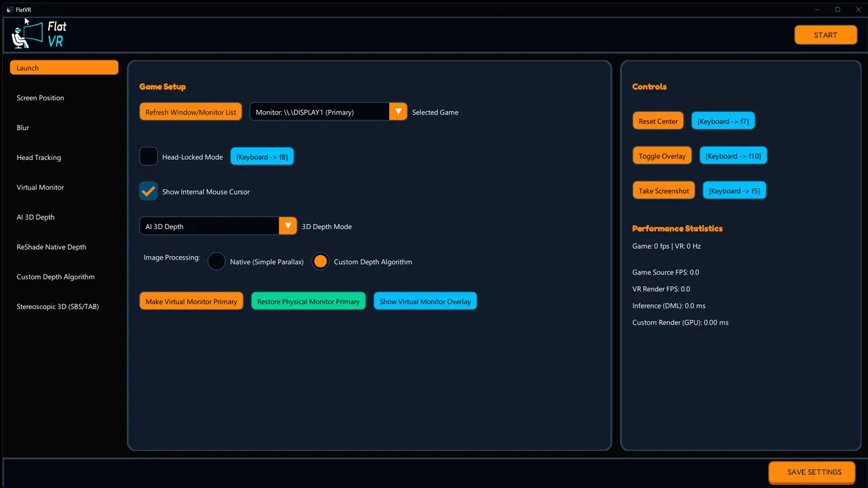Close the FlatVR window
Image resolution: width=868 pixels, height=488 pixels.
tap(857, 9)
